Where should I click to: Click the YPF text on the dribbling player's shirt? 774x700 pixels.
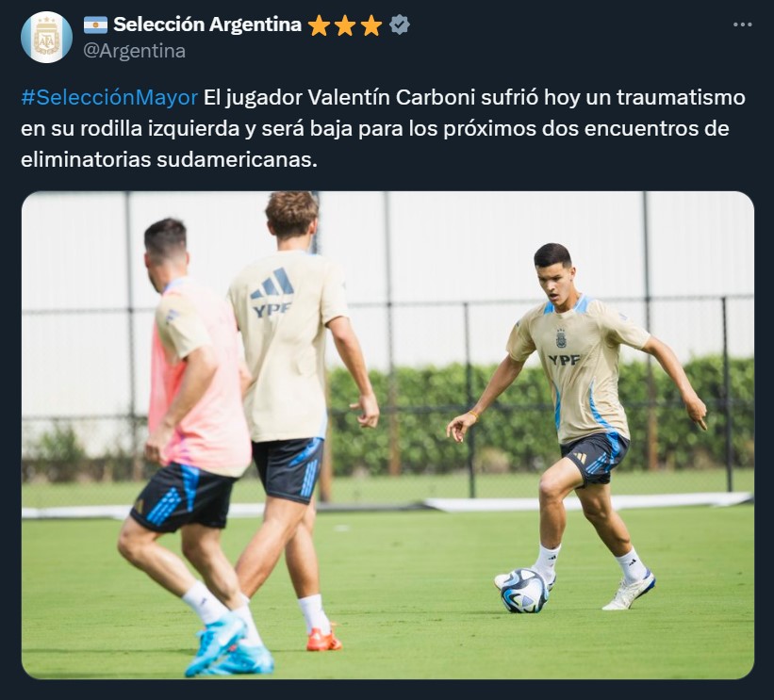pyautogui.click(x=564, y=360)
